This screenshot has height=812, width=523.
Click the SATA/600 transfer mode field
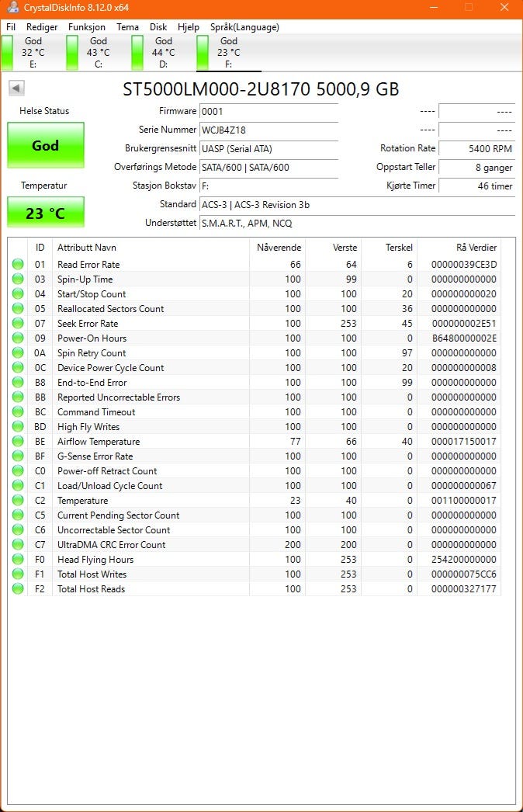click(268, 167)
